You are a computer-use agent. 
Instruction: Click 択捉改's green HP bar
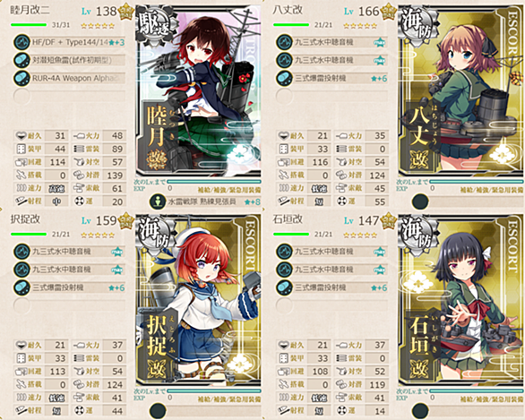tap(29, 234)
